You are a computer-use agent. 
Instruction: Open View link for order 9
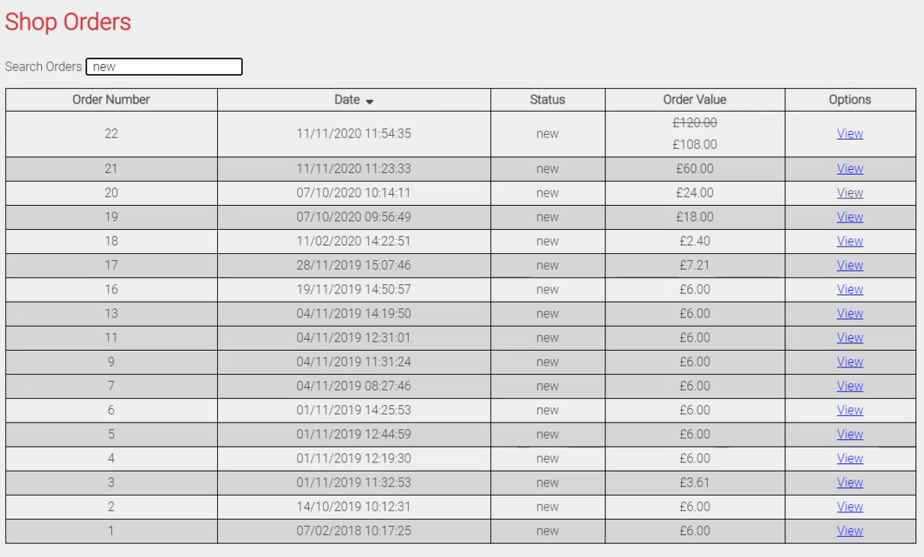coord(849,362)
